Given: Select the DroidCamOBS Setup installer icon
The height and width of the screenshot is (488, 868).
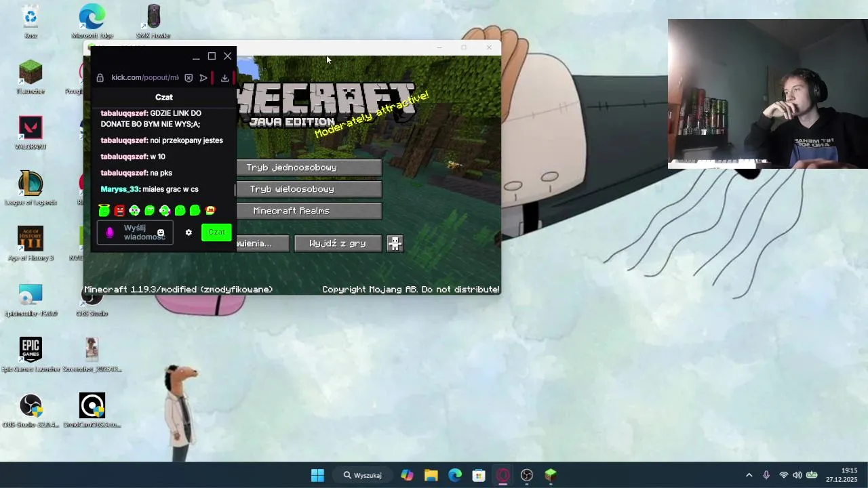Looking at the screenshot, I should coord(92,411).
